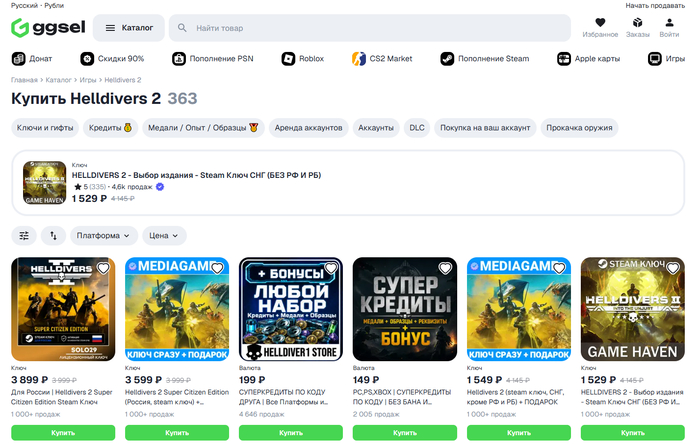Click the Игры monitor icon

click(655, 58)
